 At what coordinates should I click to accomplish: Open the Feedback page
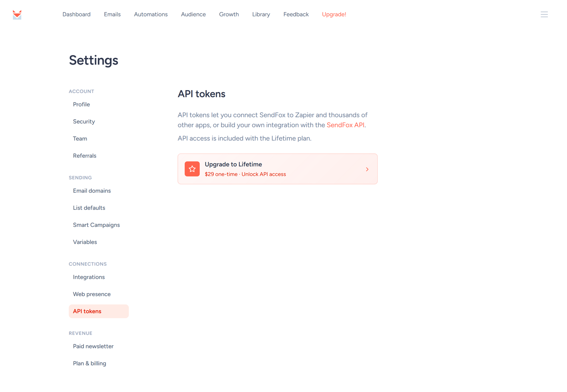296,14
